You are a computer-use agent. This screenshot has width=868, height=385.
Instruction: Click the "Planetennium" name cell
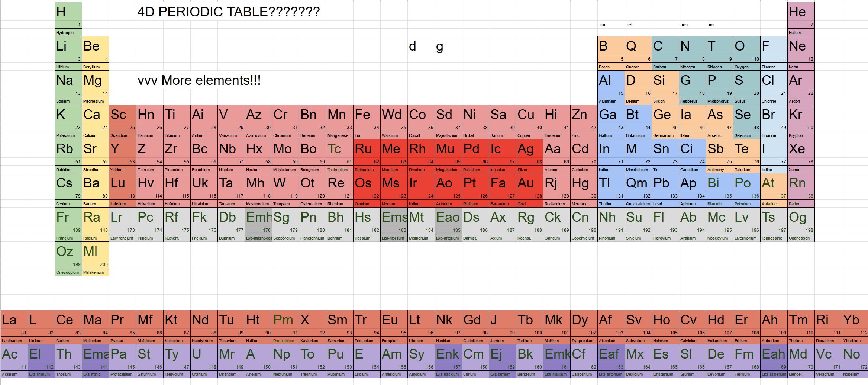point(313,238)
